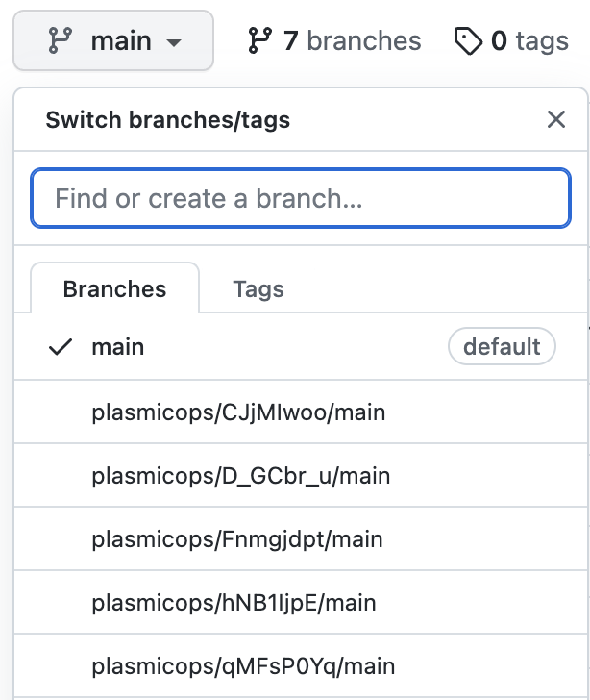Switch to the Tags tab

tap(258, 289)
